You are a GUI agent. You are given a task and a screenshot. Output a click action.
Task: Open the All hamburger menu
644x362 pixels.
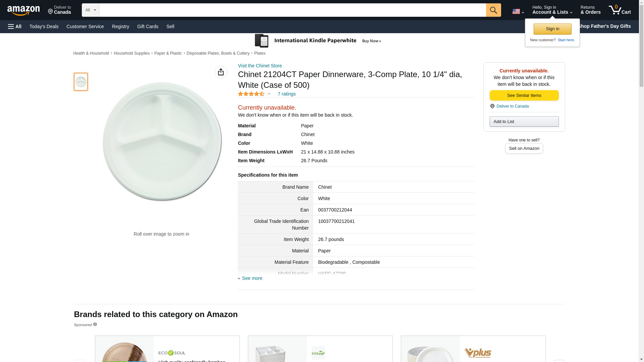pyautogui.click(x=15, y=26)
